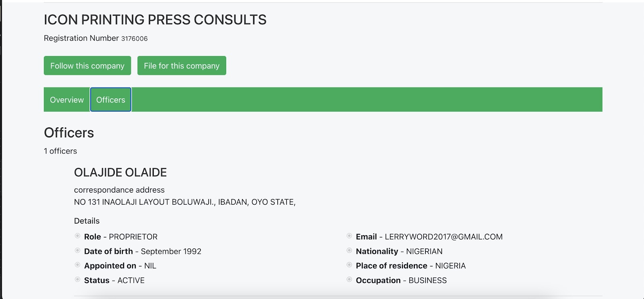Viewport: 644px width, 299px height.
Task: Switch to the Overview tab
Action: (67, 100)
